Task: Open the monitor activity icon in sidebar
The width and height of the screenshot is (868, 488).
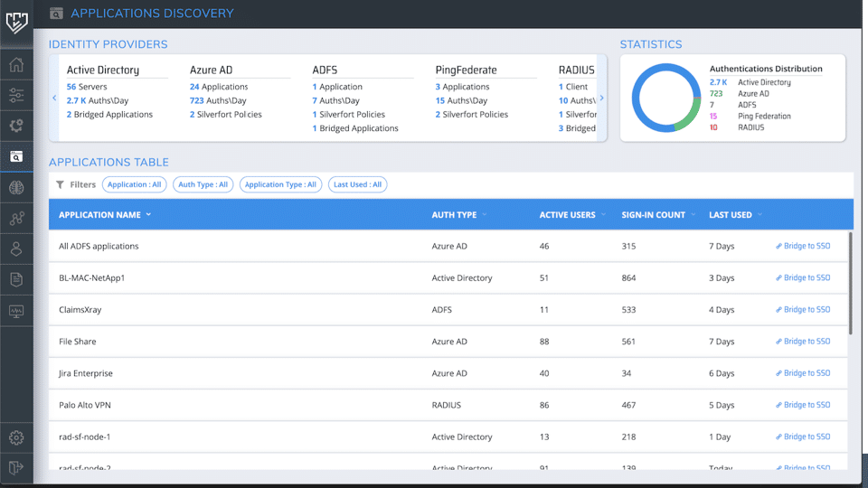Action: click(x=16, y=311)
